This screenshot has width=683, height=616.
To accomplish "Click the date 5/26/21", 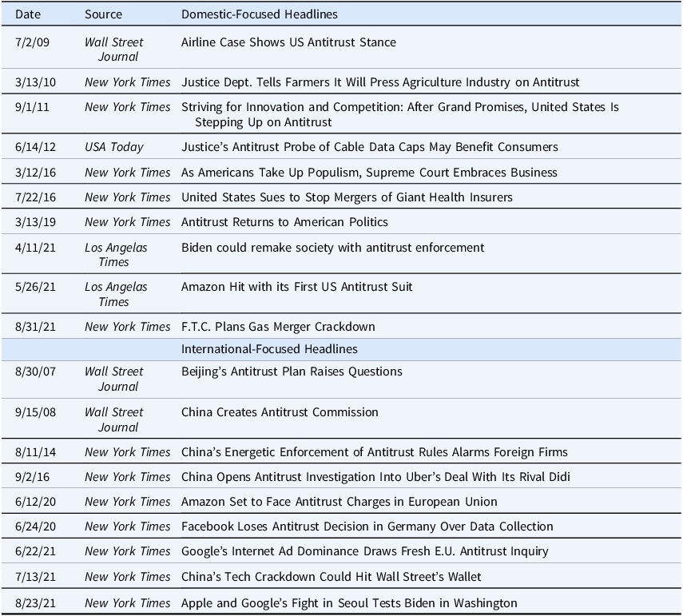I will (35, 287).
